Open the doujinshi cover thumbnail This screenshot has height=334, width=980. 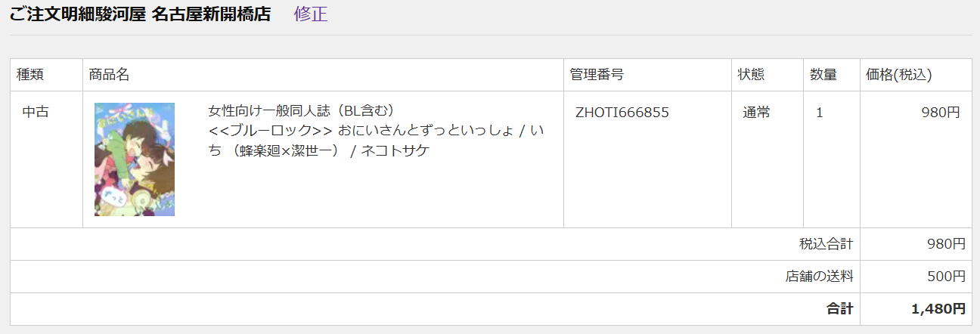pos(135,159)
